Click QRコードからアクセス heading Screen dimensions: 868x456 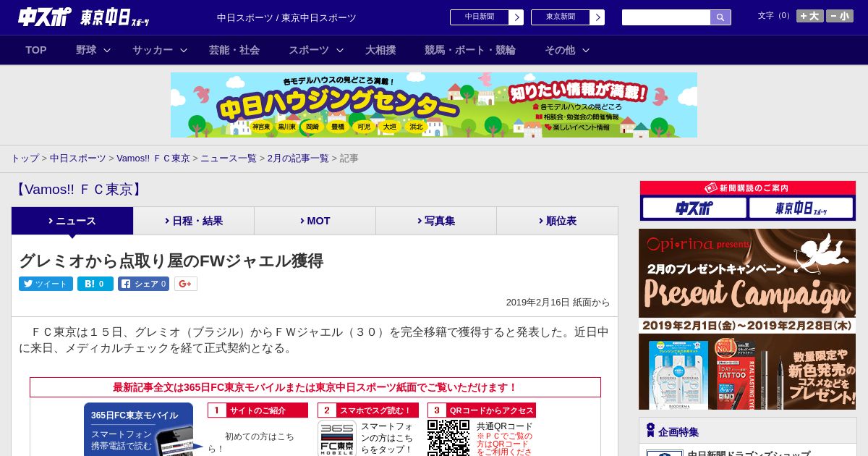point(482,410)
